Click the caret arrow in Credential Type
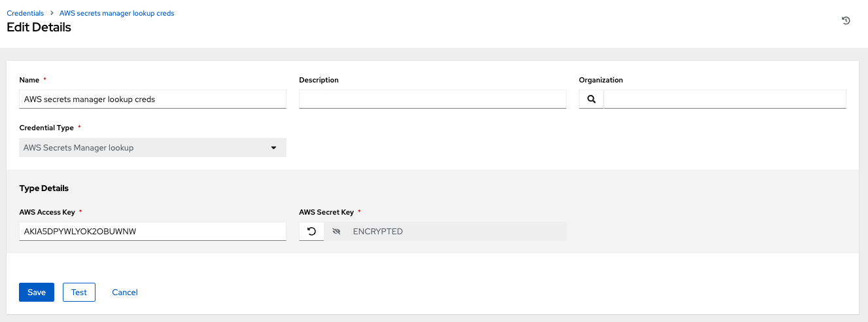The width and height of the screenshot is (868, 322). click(x=273, y=148)
